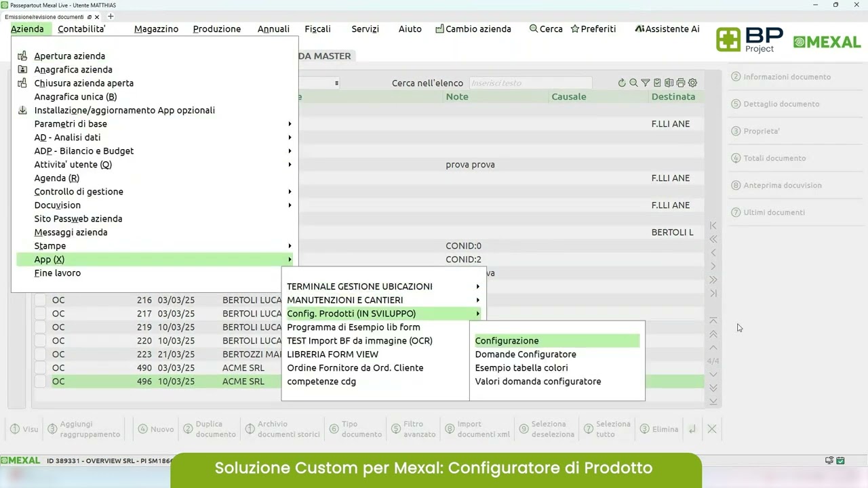Open the list settings gear icon
The image size is (868, 488).
pos(692,83)
